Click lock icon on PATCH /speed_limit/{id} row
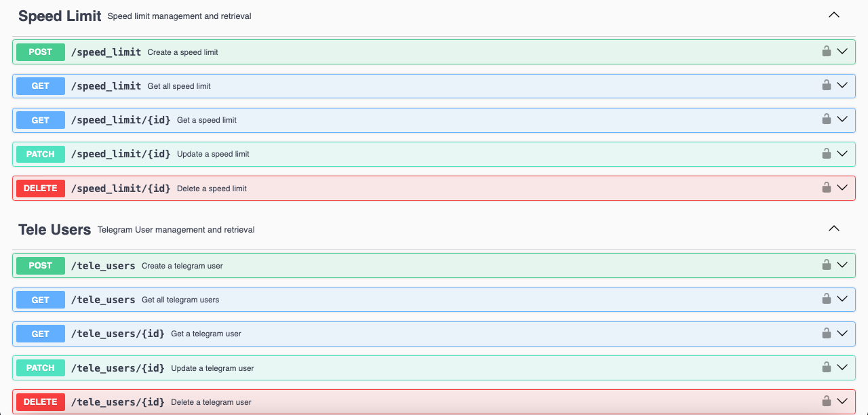The height and width of the screenshot is (415, 868). point(826,154)
